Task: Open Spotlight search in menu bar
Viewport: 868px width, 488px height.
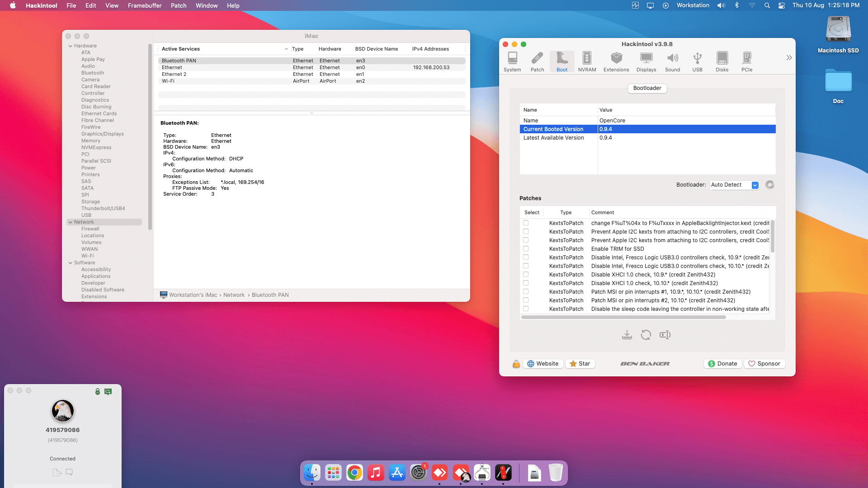Action: (767, 5)
